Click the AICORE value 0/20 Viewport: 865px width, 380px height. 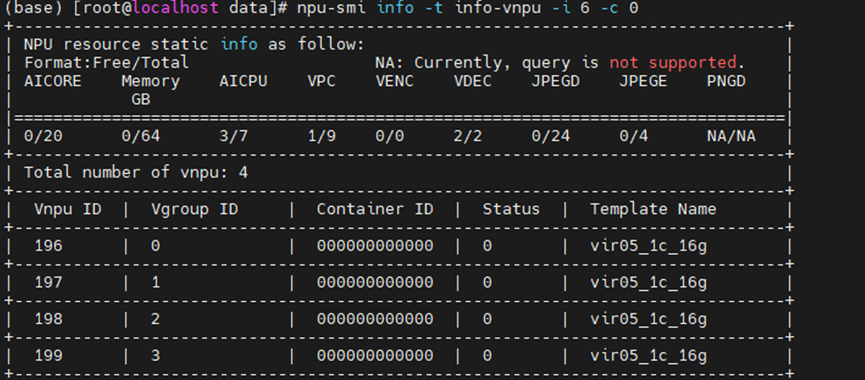pyautogui.click(x=43, y=136)
